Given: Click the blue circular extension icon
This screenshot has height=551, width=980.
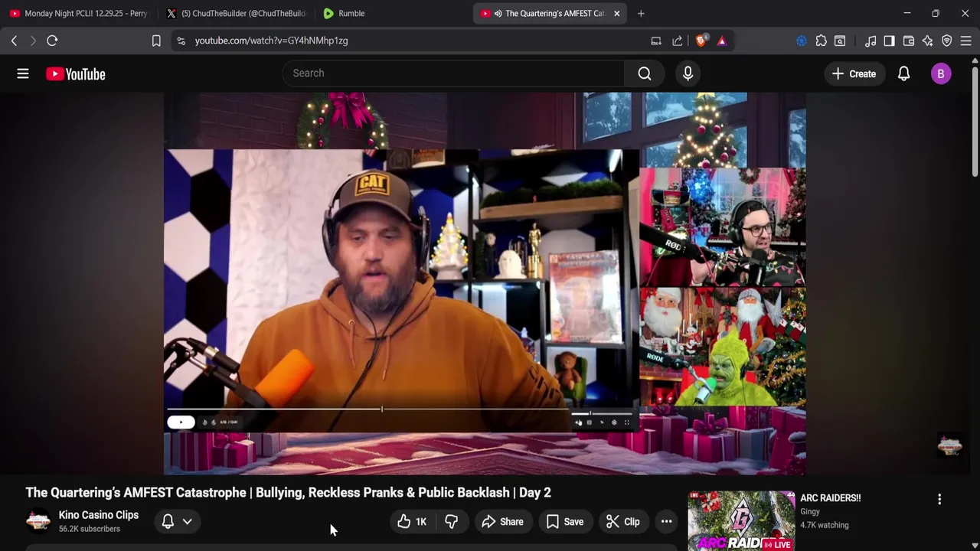Looking at the screenshot, I should 802,41.
